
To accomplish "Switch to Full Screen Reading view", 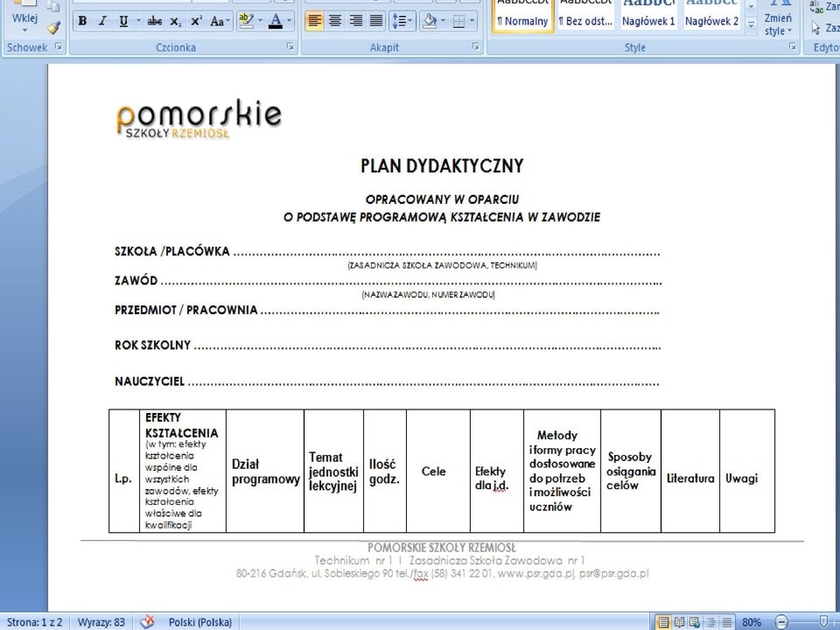I will (679, 622).
